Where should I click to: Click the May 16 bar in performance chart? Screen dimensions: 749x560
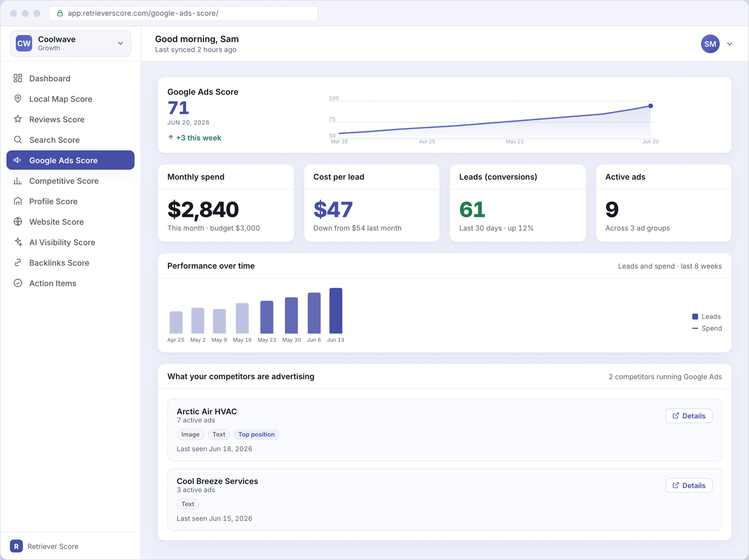[x=242, y=318]
